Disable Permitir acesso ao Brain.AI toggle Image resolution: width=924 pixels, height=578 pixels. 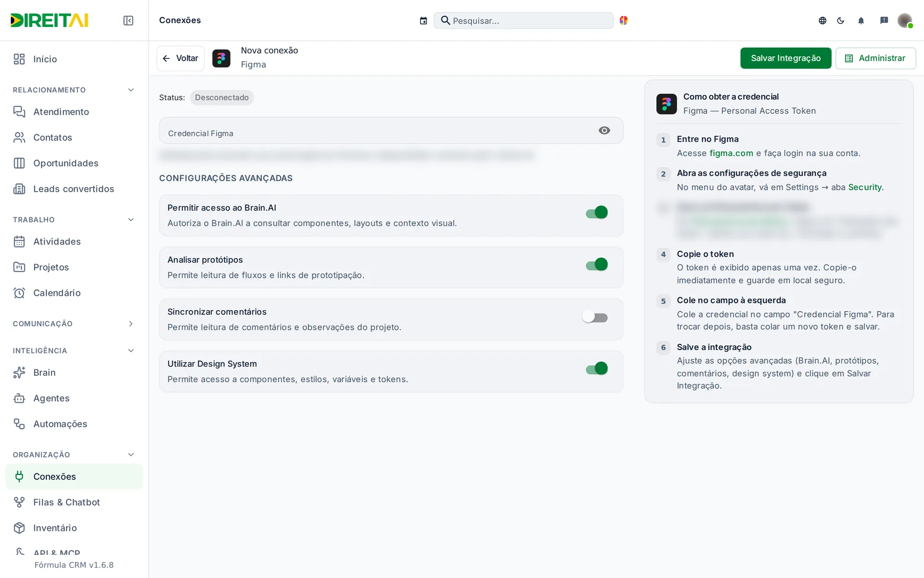(x=597, y=212)
